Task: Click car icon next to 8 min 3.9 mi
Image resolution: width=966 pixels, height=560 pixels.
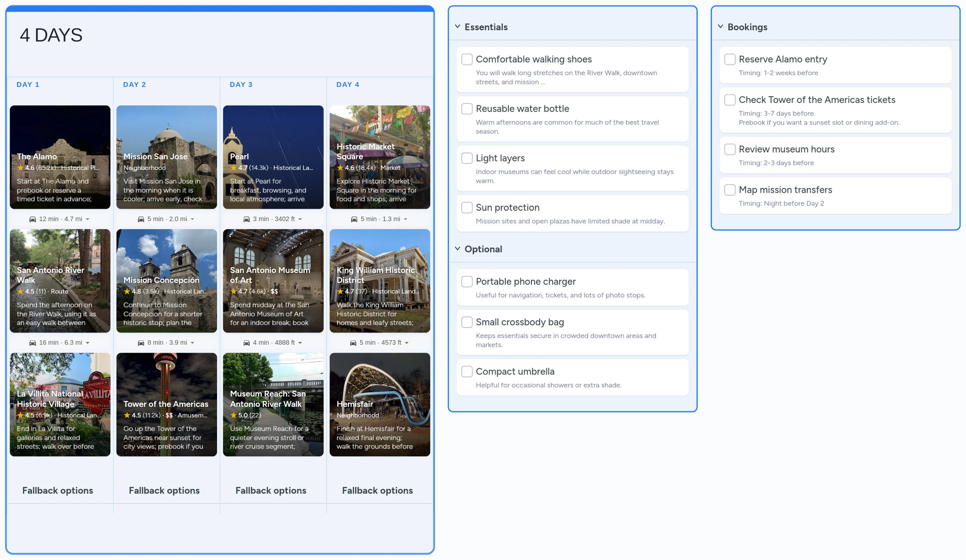Action: 141,343
